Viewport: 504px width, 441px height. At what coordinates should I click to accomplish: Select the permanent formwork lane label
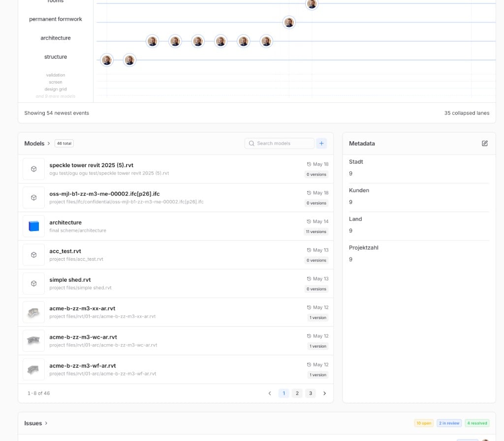point(56,19)
